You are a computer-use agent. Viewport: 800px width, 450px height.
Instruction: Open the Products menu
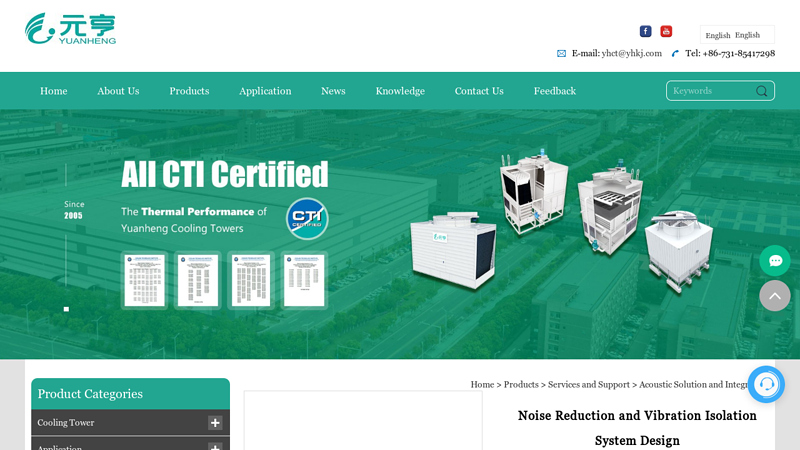tap(189, 91)
